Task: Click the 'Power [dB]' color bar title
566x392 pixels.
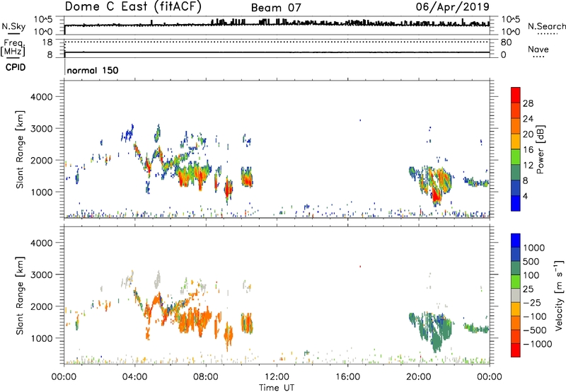Action: (x=541, y=149)
